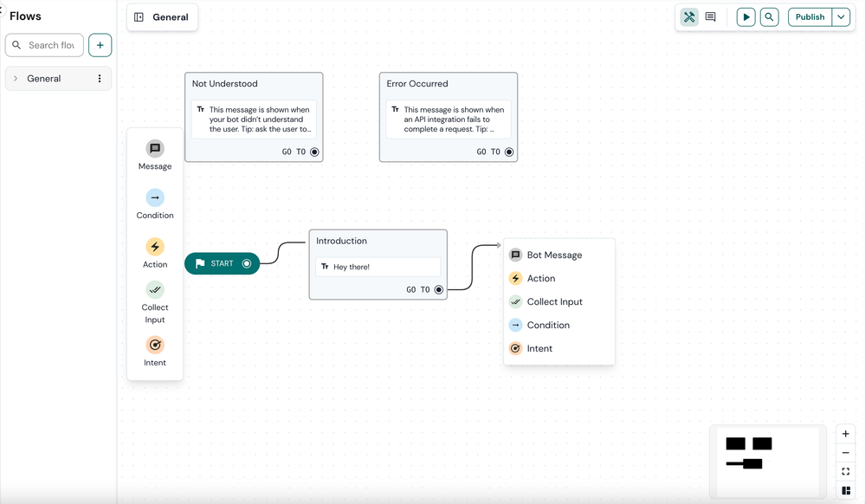
Task: Click the Error Occurred GO TO connector
Action: coord(509,152)
